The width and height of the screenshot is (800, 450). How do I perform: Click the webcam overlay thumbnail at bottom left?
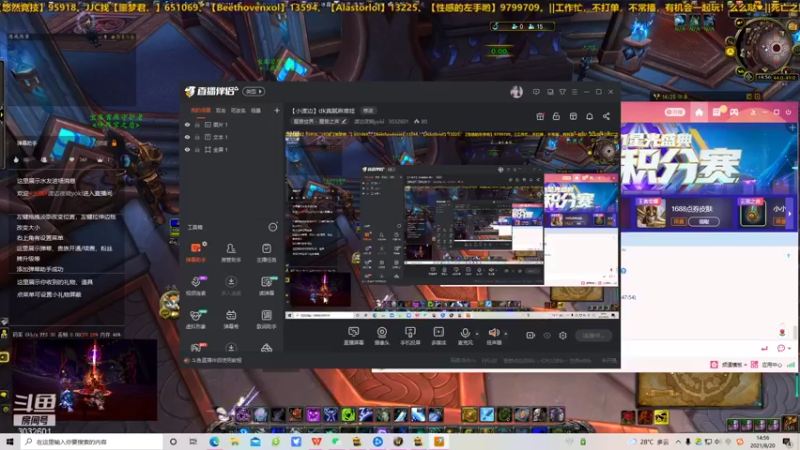84,380
